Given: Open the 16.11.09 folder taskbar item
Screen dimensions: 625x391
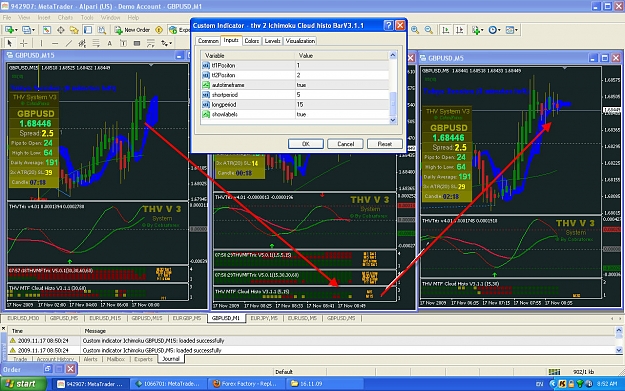Looking at the screenshot, I should 325,384.
